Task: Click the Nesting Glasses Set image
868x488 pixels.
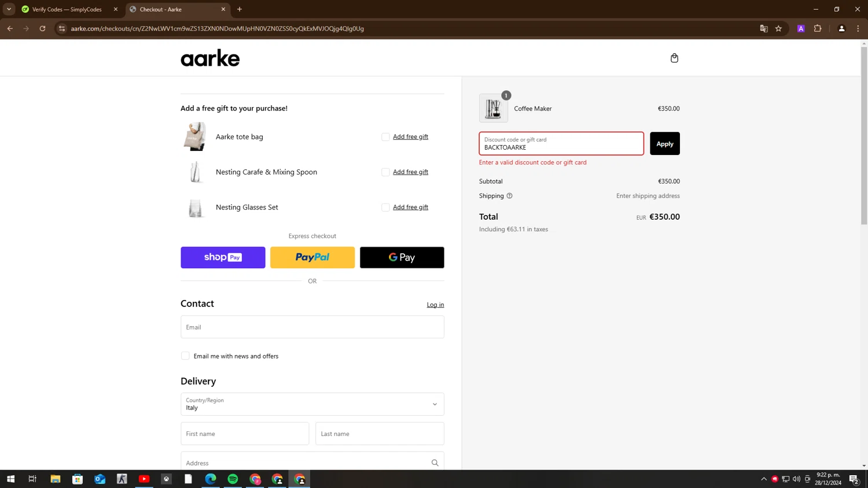Action: tap(195, 207)
